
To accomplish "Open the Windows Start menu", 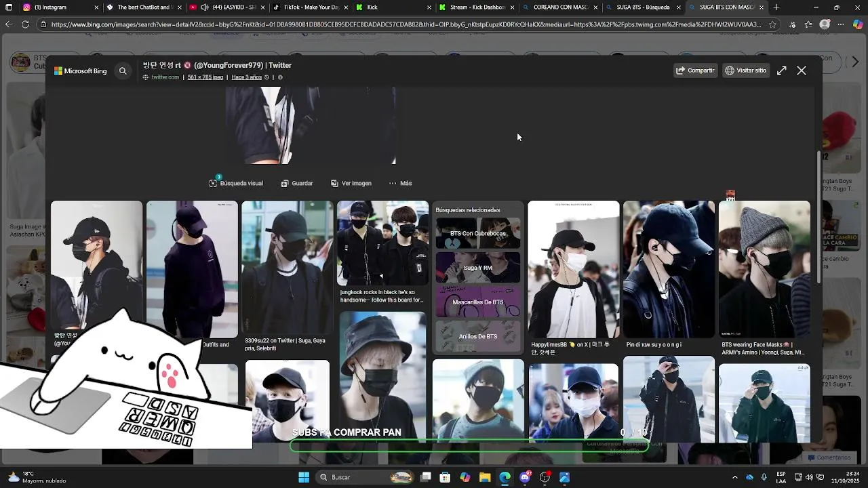I will 304,477.
